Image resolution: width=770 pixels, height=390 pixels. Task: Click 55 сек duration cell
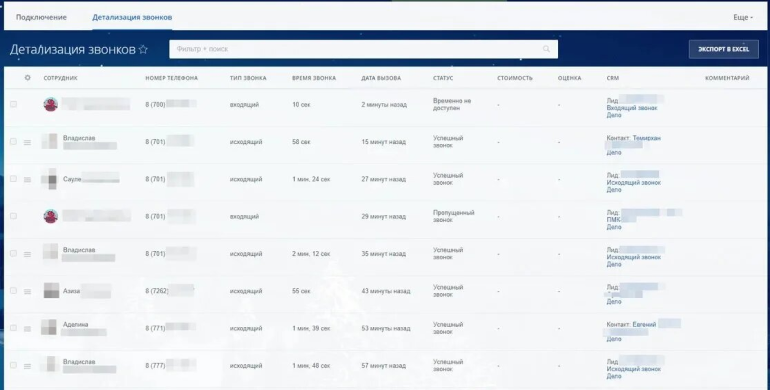click(302, 291)
